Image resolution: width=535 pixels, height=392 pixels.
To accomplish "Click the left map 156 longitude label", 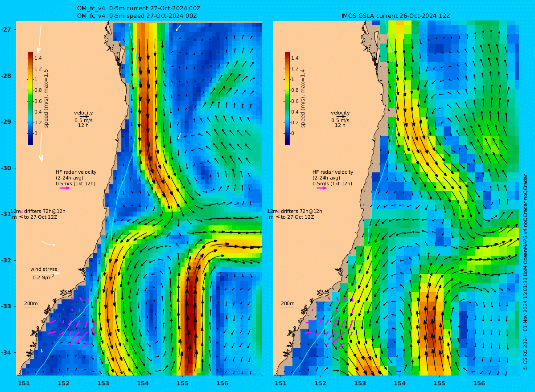I will pos(222,383).
